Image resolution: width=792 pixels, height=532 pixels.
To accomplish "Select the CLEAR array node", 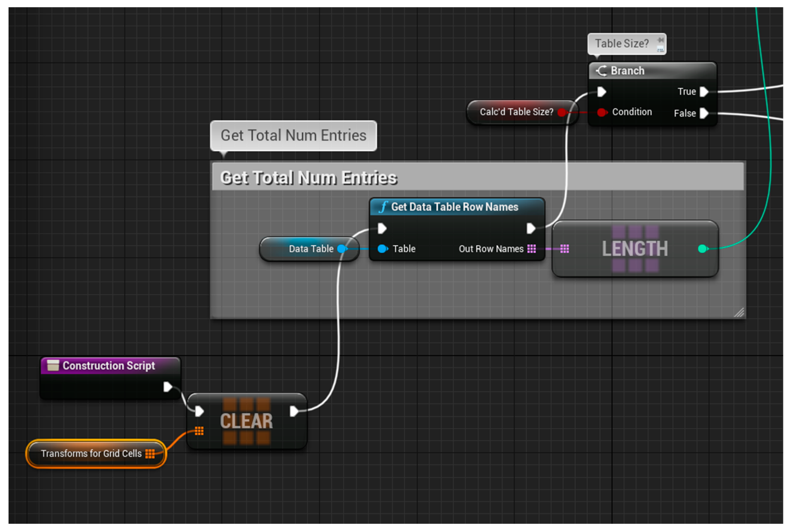I will [247, 421].
